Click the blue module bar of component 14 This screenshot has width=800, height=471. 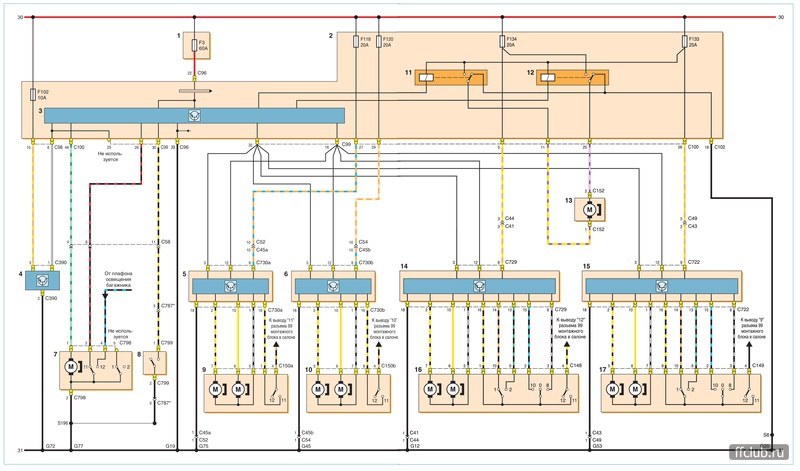[479, 286]
